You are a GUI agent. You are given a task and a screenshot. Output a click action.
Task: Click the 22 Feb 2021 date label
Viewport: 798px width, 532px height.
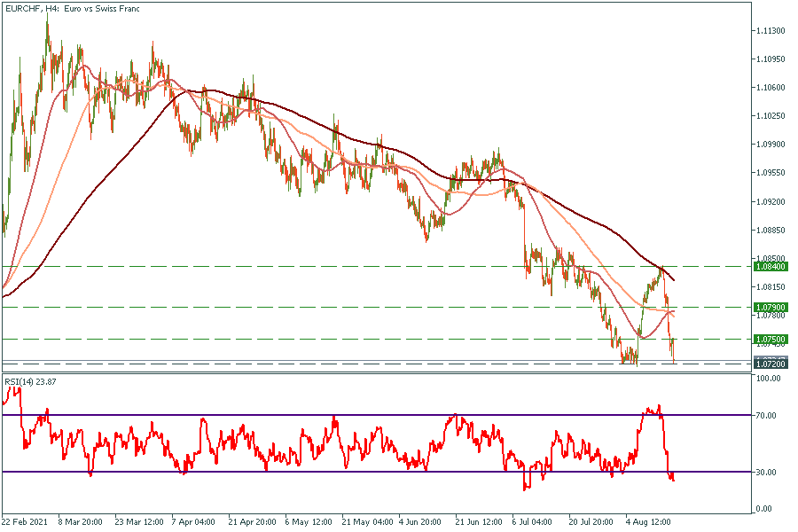point(26,523)
